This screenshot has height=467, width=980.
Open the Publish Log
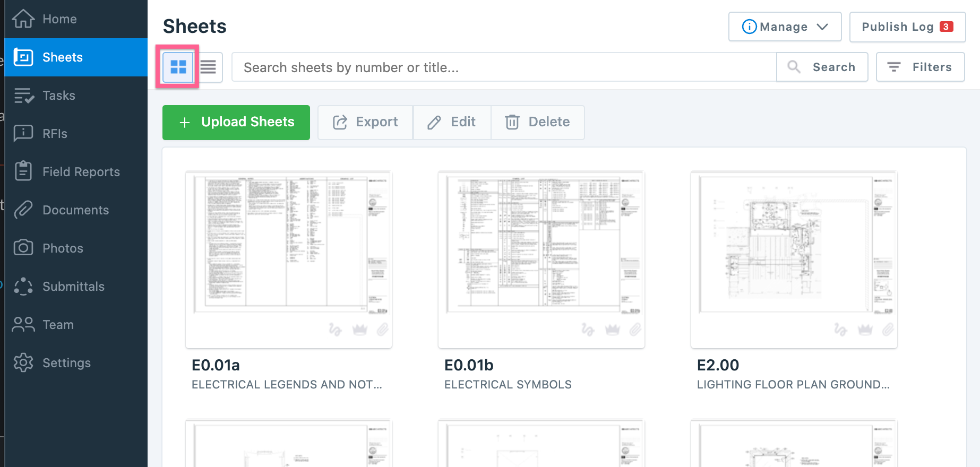pos(907,27)
